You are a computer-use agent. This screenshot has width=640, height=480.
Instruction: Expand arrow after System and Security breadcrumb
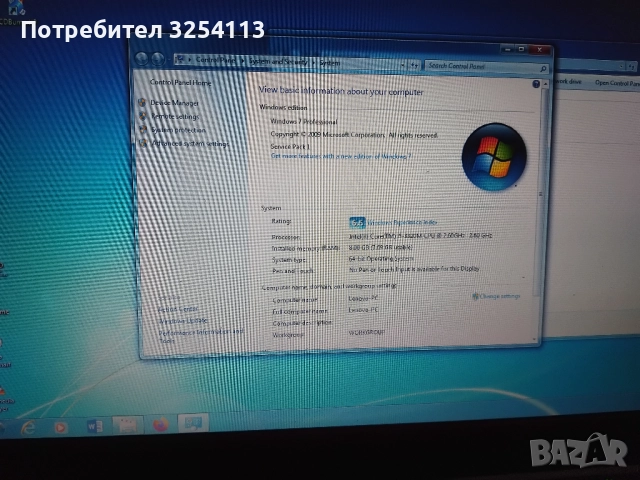tap(314, 63)
